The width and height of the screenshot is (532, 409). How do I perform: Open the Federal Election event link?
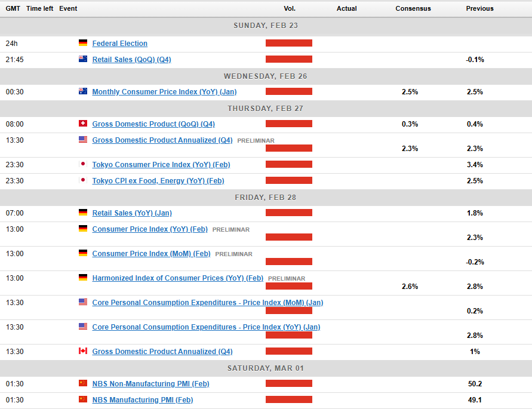[x=120, y=44]
